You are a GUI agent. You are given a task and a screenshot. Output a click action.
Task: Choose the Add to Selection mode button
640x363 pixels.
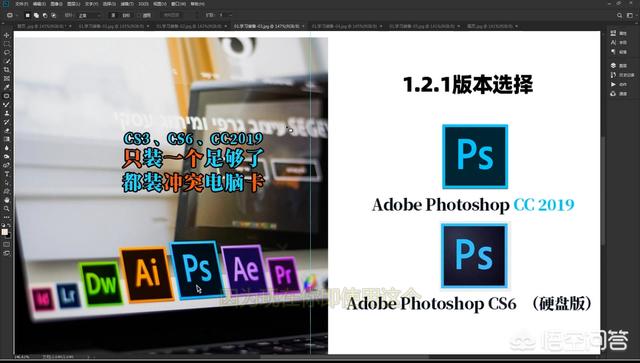36,16
